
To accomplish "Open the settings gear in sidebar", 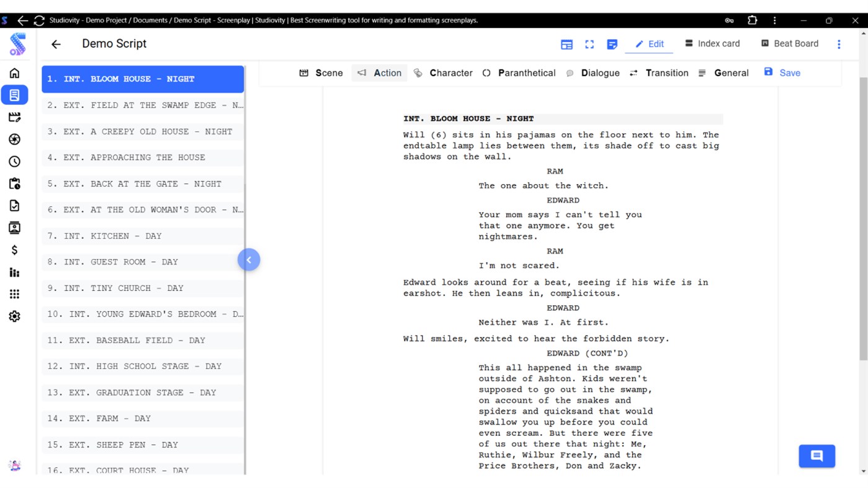I will pyautogui.click(x=14, y=316).
